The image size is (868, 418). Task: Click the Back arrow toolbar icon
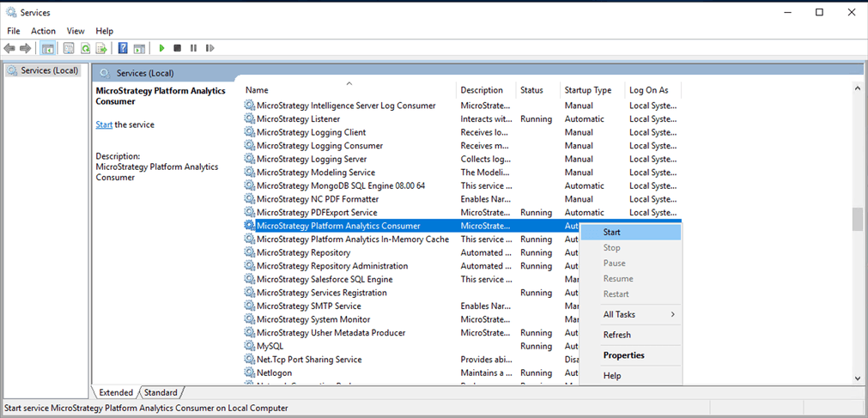[9, 48]
